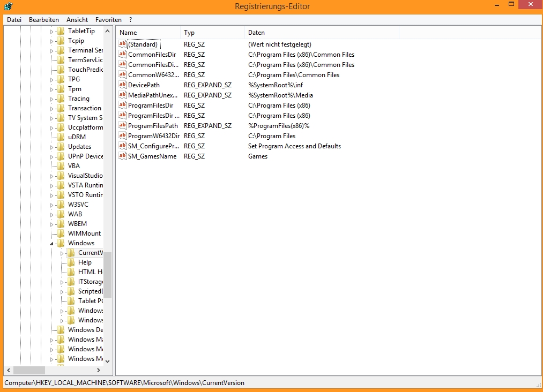Expand the Tpm tree node
Viewport: 543px width, 392px height.
click(x=51, y=89)
